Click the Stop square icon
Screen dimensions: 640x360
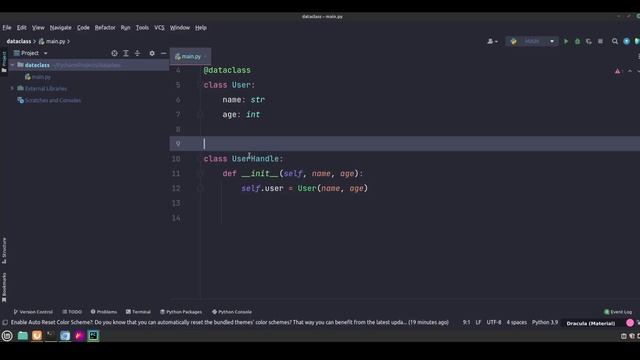(600, 41)
